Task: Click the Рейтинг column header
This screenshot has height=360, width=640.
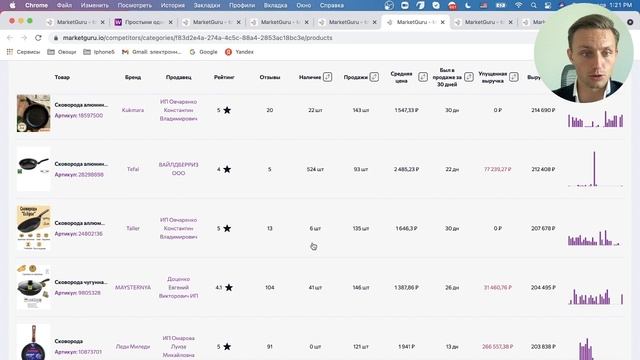Action: tap(224, 77)
